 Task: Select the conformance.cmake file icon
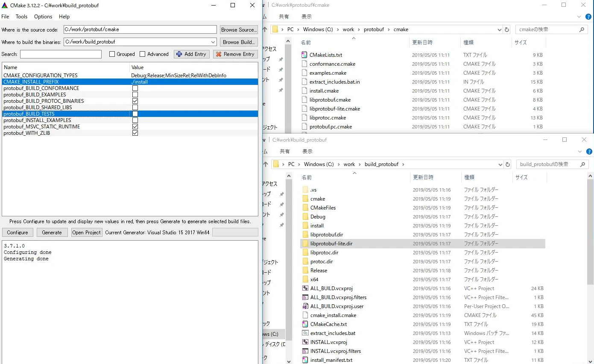[304, 64]
